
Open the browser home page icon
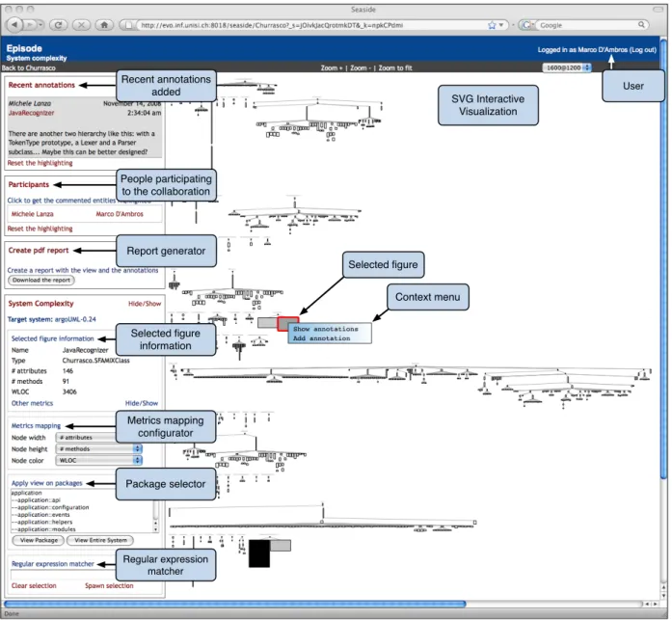tap(104, 25)
